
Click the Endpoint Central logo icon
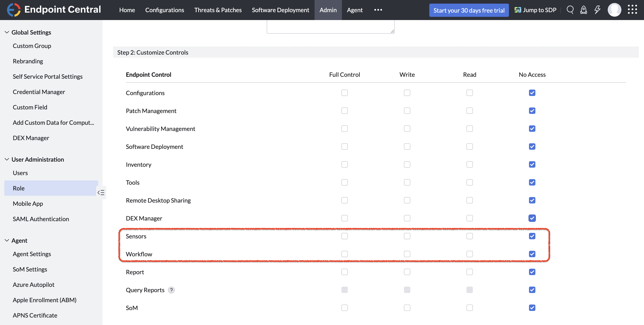pos(13,10)
